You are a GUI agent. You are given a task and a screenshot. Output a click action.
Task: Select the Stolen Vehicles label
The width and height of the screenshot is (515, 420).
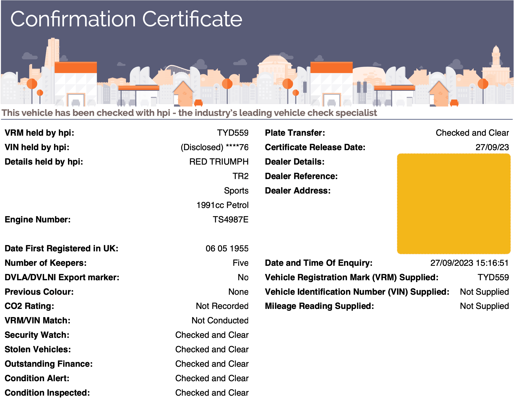38,349
